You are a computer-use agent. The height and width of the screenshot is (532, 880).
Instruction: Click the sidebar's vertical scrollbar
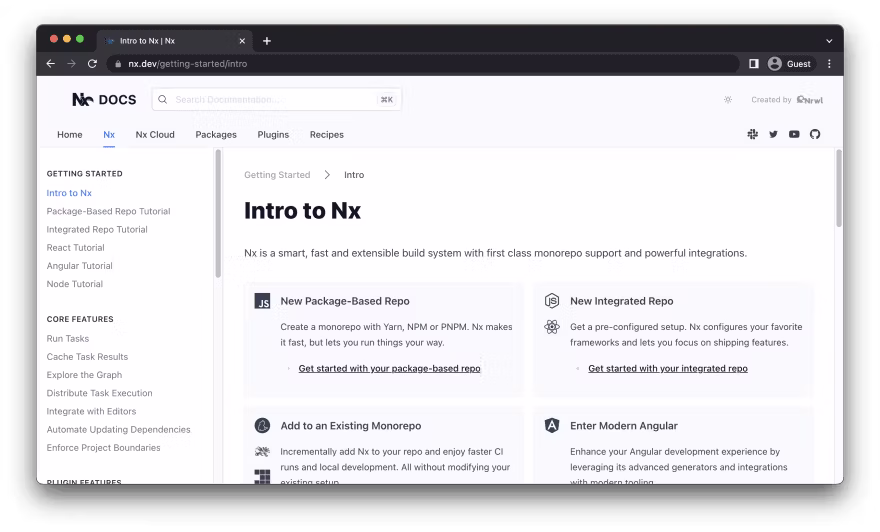(x=218, y=214)
